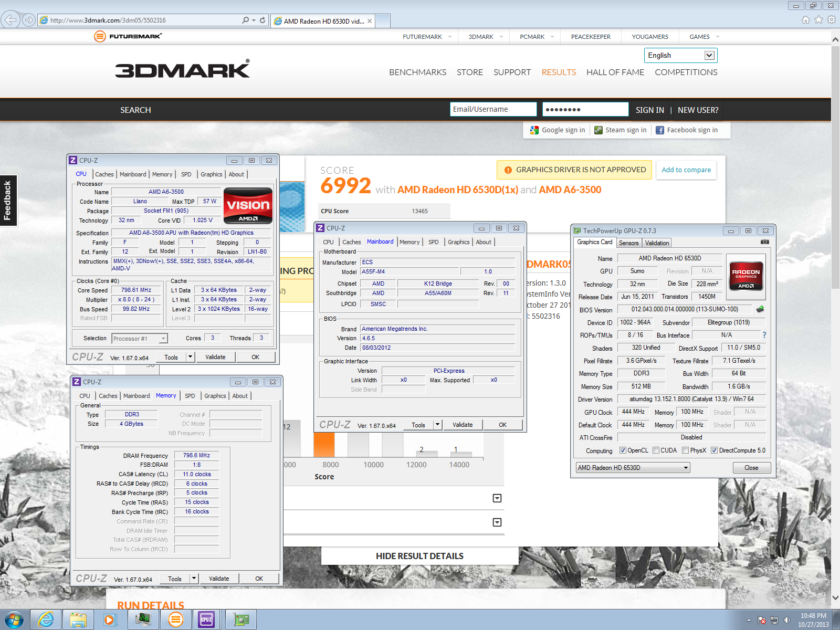Refresh the page with reload icon

[x=262, y=20]
